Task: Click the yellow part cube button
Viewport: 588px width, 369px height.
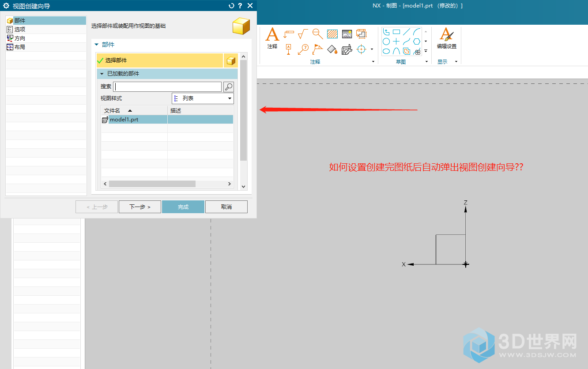Action: [x=231, y=61]
